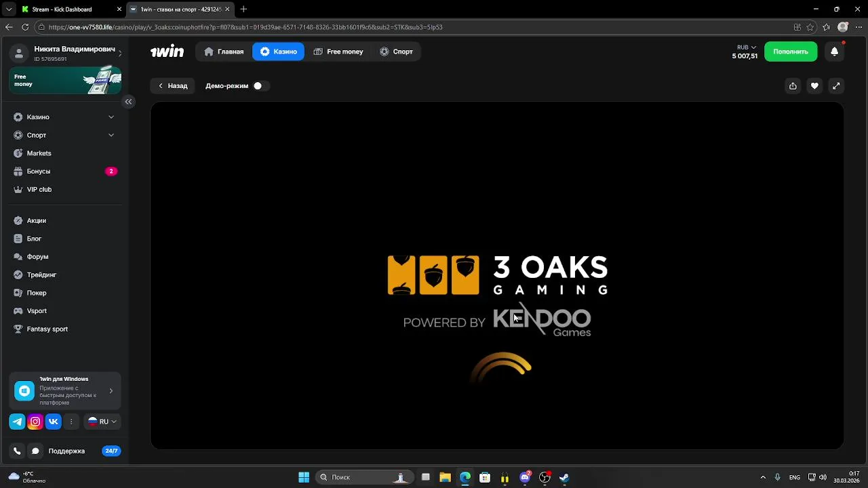The width and height of the screenshot is (868, 488).
Task: Open the RU language dropdown
Action: pos(102,422)
